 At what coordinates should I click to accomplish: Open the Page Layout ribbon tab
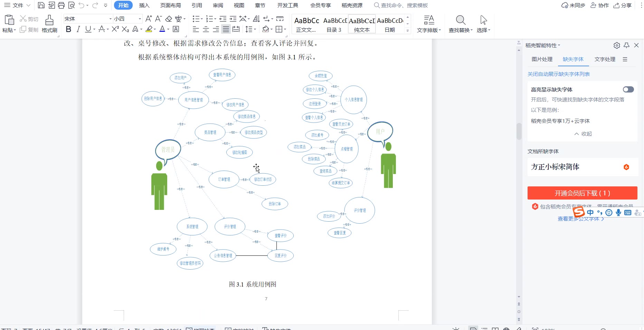point(171,5)
